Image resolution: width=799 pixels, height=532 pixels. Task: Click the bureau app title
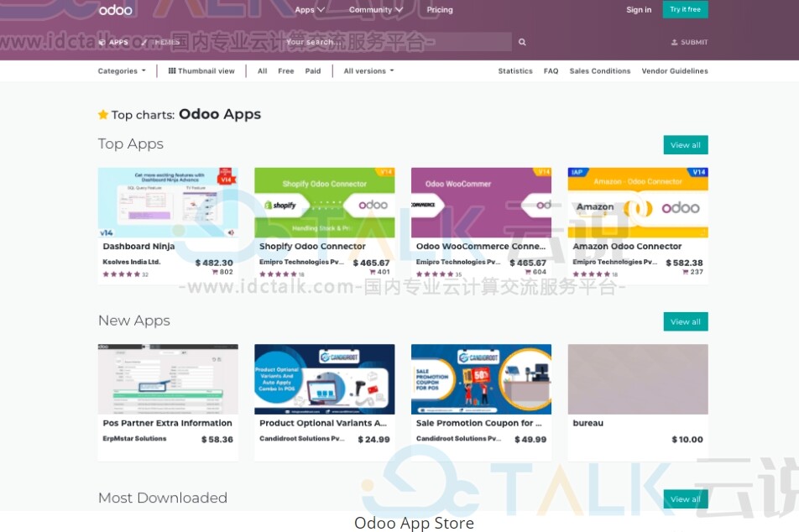point(588,423)
